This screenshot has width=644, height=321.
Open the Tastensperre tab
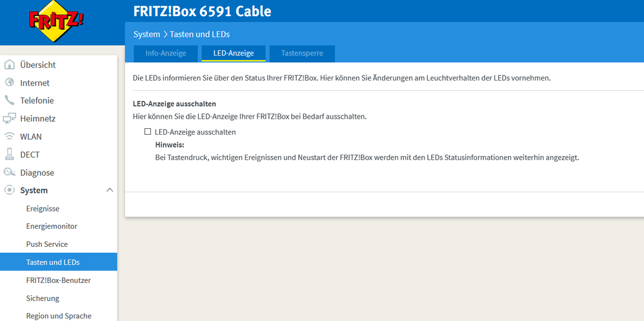(302, 53)
